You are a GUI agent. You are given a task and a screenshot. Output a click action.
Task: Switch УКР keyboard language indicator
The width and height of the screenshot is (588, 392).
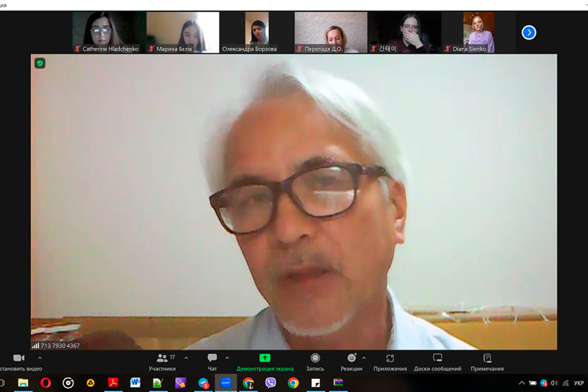579,383
